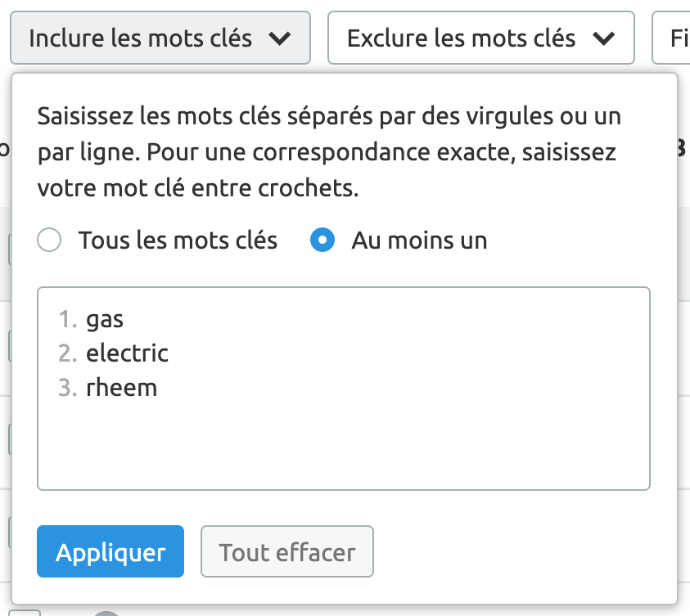The image size is (690, 616).
Task: Select the Inclure les mots clés filter header
Action: pos(160,38)
